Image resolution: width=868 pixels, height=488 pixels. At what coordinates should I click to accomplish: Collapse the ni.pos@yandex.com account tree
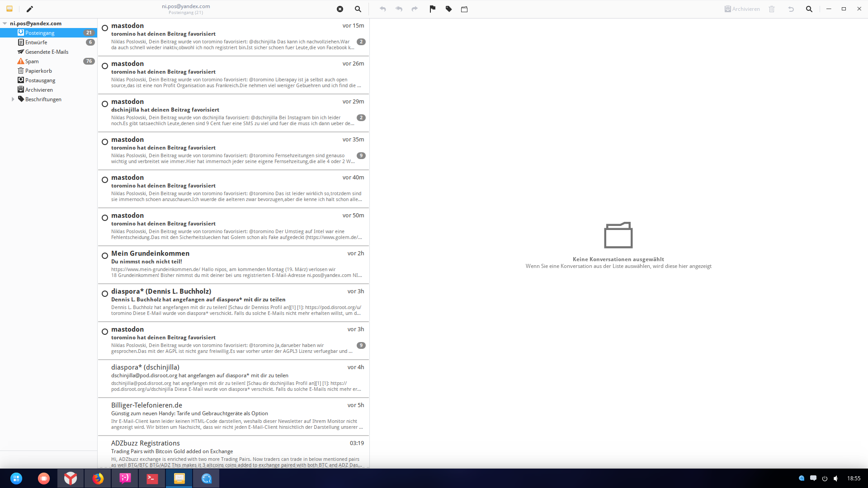click(5, 23)
